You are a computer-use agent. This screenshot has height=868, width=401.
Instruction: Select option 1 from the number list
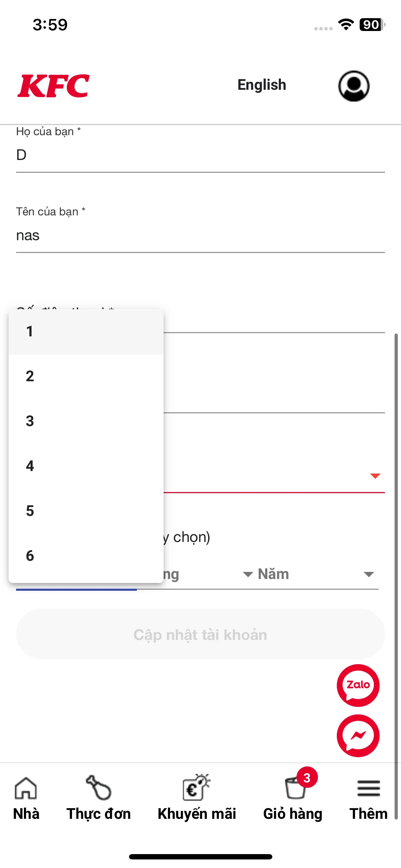coord(30,331)
